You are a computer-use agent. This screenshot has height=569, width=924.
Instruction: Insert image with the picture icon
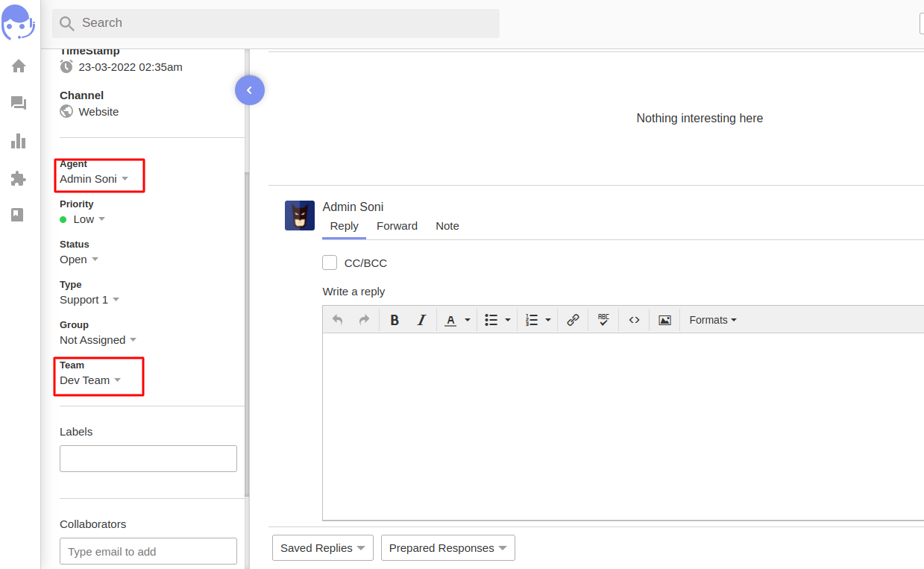coord(664,320)
